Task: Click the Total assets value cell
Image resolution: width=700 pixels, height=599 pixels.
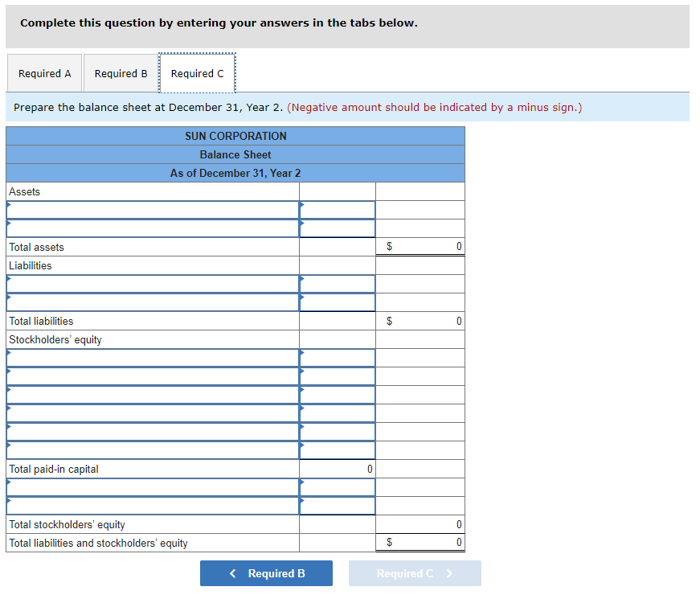Action: (420, 247)
